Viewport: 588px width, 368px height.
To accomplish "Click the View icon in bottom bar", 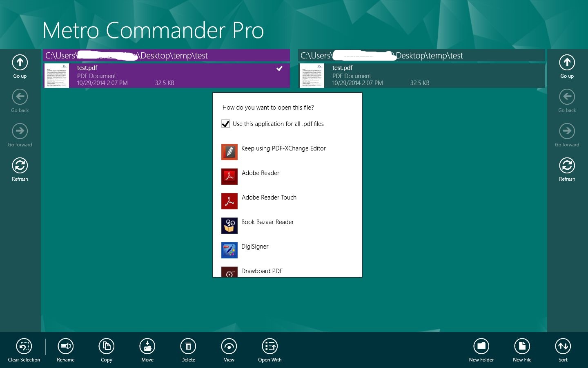I will coord(229,346).
